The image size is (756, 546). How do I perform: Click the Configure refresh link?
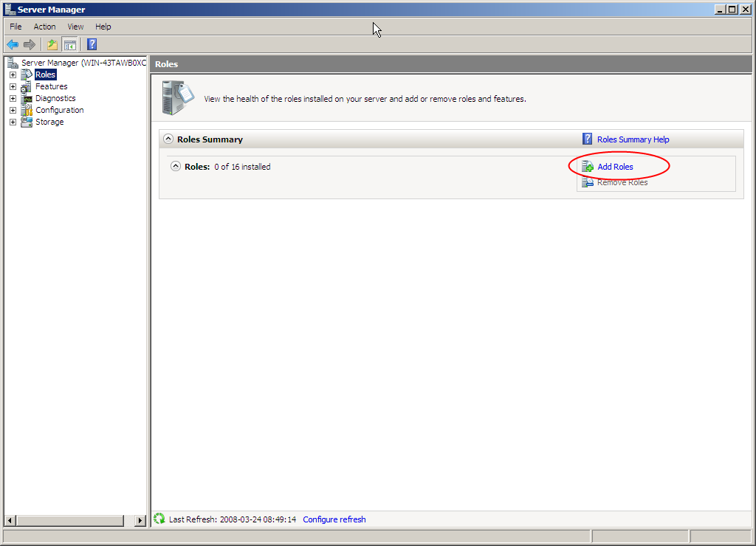tap(334, 519)
